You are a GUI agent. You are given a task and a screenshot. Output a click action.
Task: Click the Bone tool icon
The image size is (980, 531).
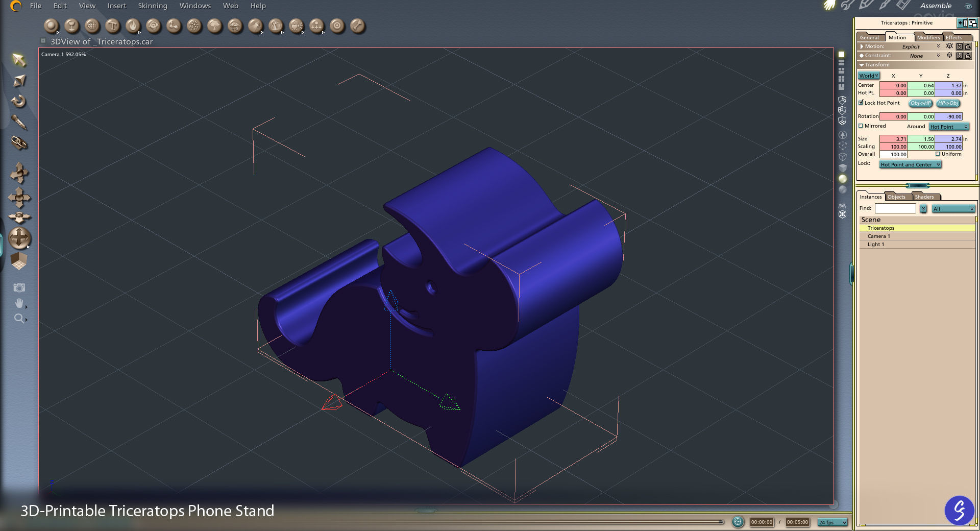tap(357, 26)
